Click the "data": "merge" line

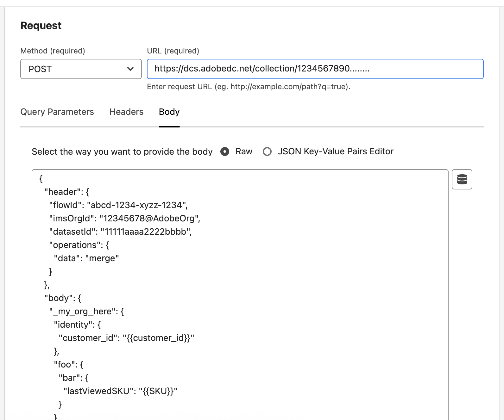pyautogui.click(x=86, y=258)
